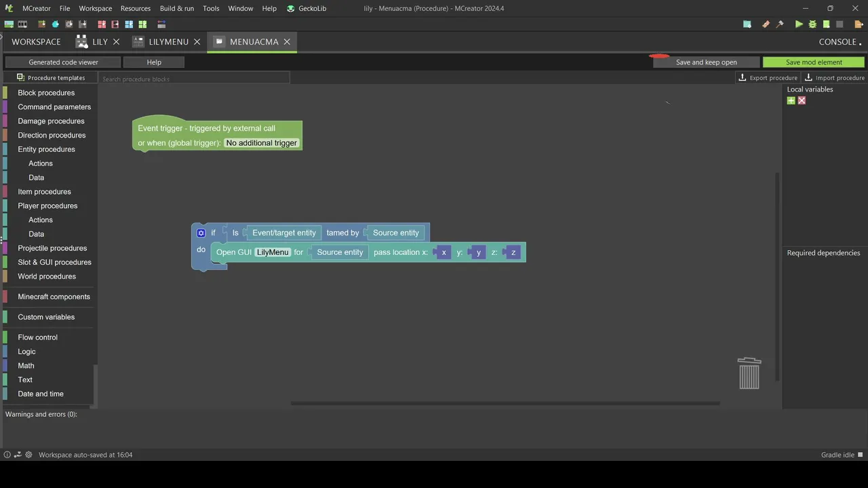Image resolution: width=868 pixels, height=488 pixels.
Task: Start debug client with green bug icon
Action: tap(812, 24)
